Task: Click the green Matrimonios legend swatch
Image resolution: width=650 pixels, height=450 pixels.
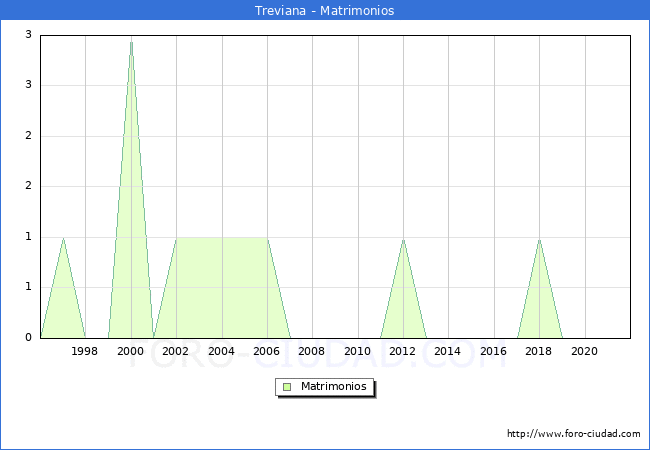Action: tap(287, 387)
